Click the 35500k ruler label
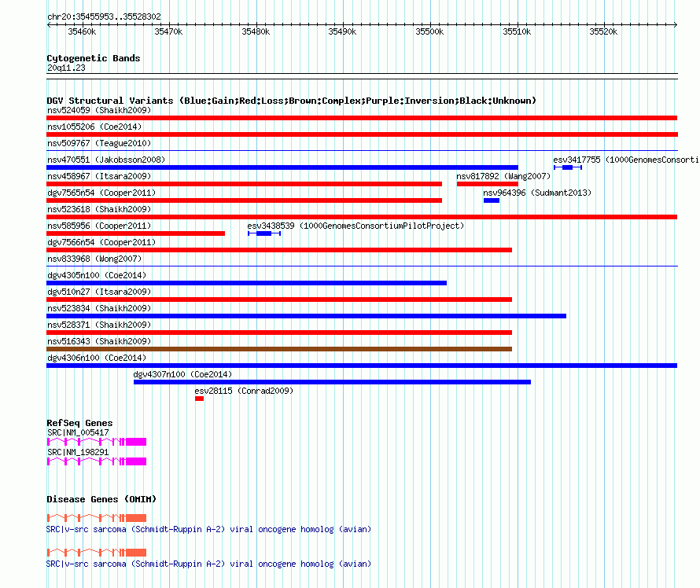 click(429, 31)
